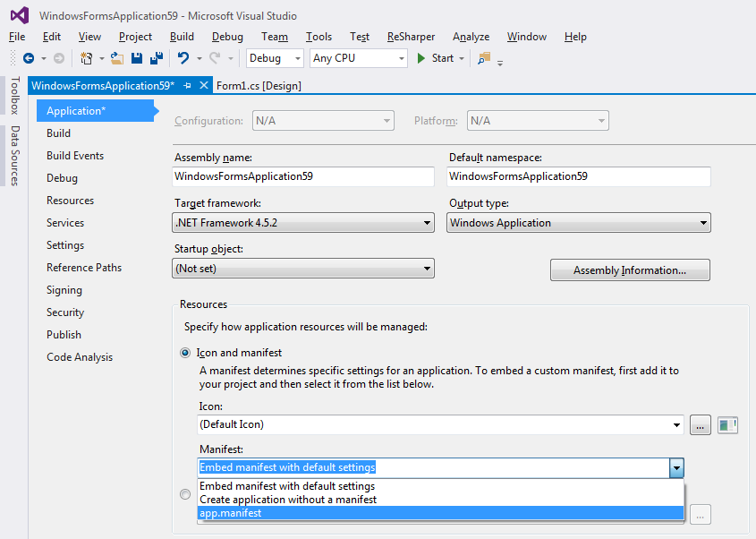Screen dimensions: 756x539
Task: Open the Window menu
Action: coord(526,37)
